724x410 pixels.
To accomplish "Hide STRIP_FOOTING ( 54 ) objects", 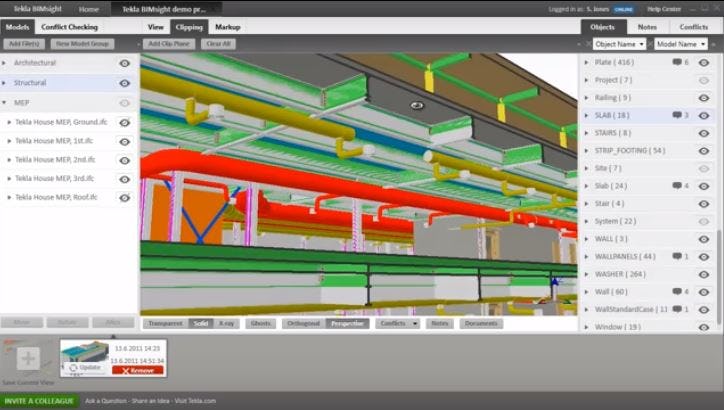I will [704, 151].
